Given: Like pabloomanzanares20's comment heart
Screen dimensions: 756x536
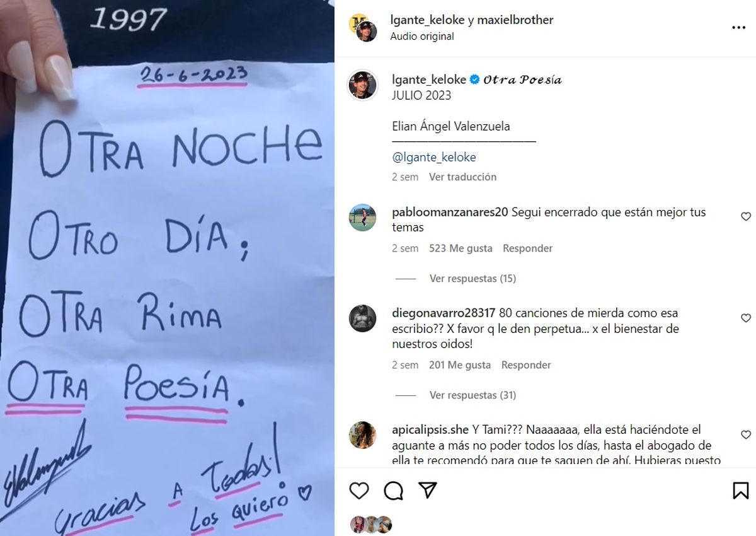Looking at the screenshot, I should (746, 216).
